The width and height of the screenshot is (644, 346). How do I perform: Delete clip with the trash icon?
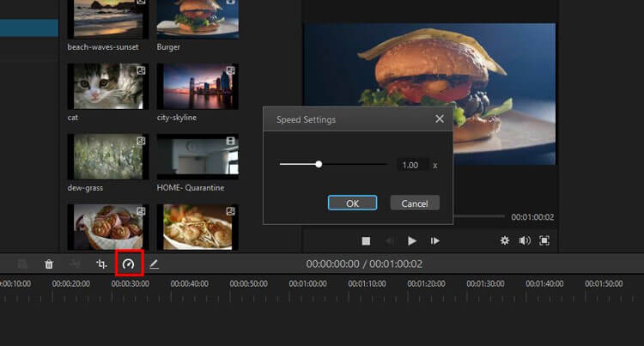point(49,264)
